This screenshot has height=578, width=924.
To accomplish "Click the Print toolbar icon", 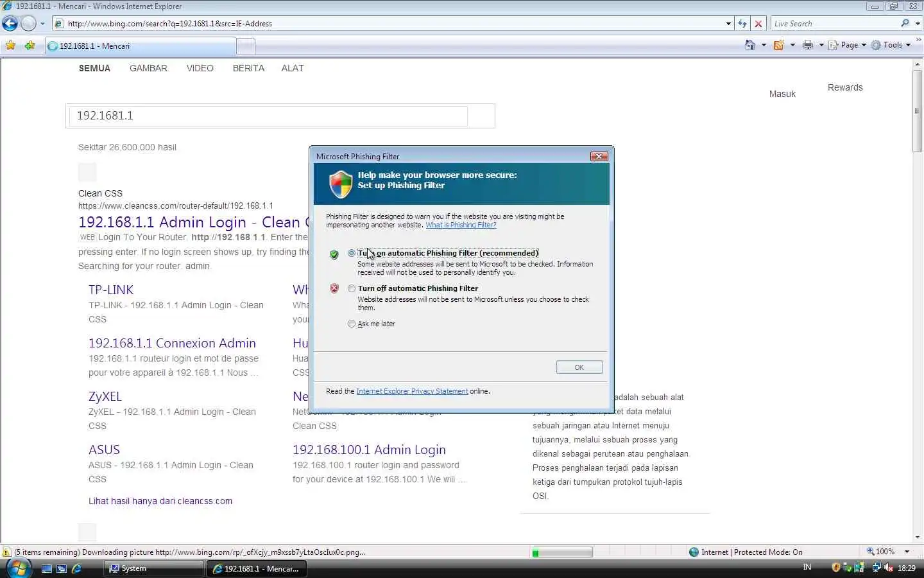I will click(808, 45).
